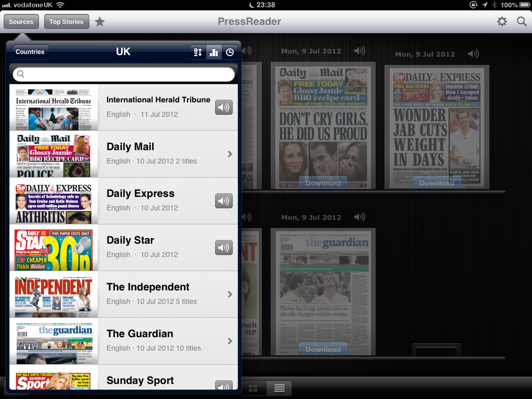Click the source search field

coord(124,74)
